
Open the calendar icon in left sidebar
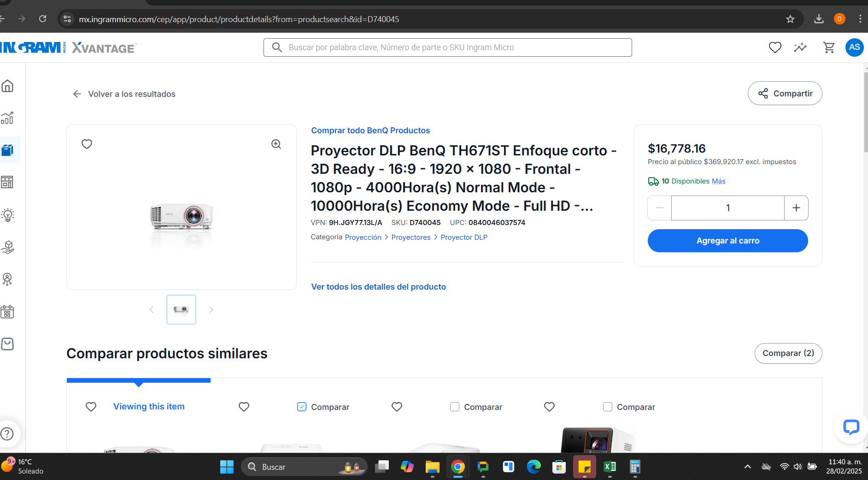point(7,312)
